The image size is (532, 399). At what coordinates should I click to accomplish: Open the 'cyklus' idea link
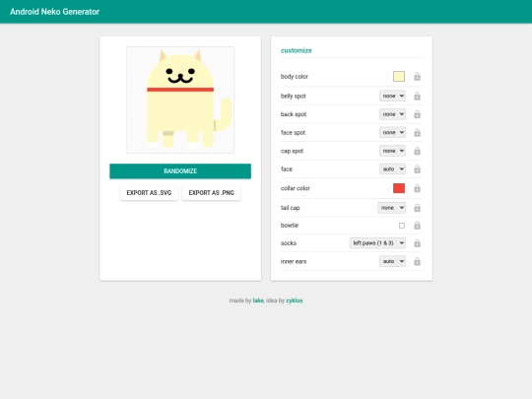(x=295, y=300)
